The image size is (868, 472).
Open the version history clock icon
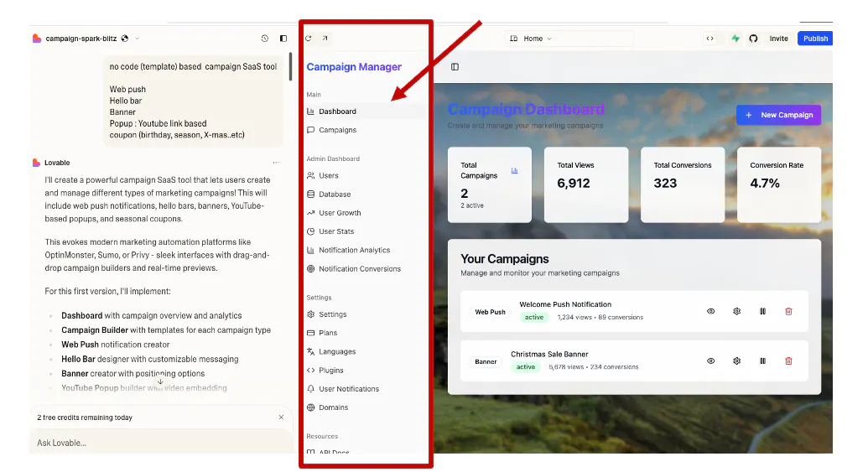265,39
